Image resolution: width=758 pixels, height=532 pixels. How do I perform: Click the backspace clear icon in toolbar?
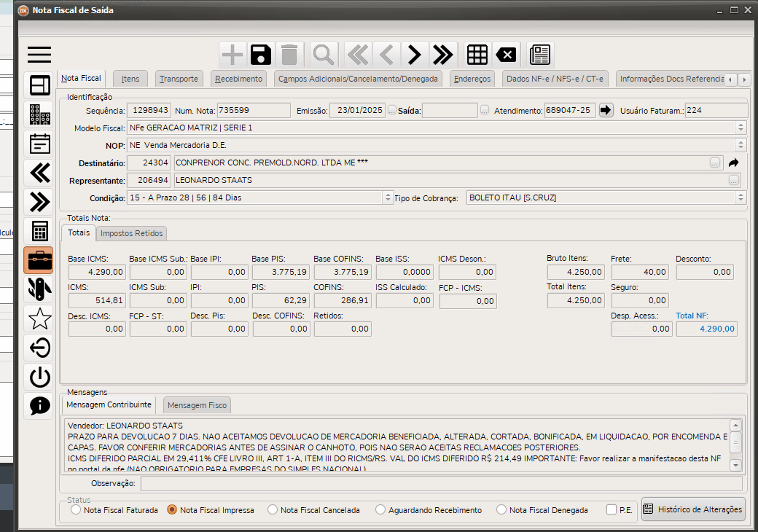[x=506, y=55]
